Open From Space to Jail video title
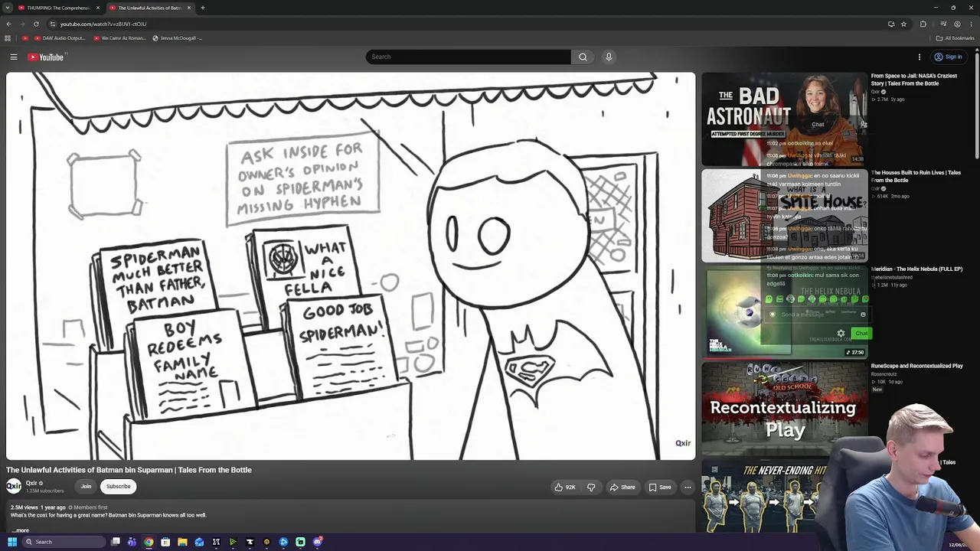 [x=914, y=80]
